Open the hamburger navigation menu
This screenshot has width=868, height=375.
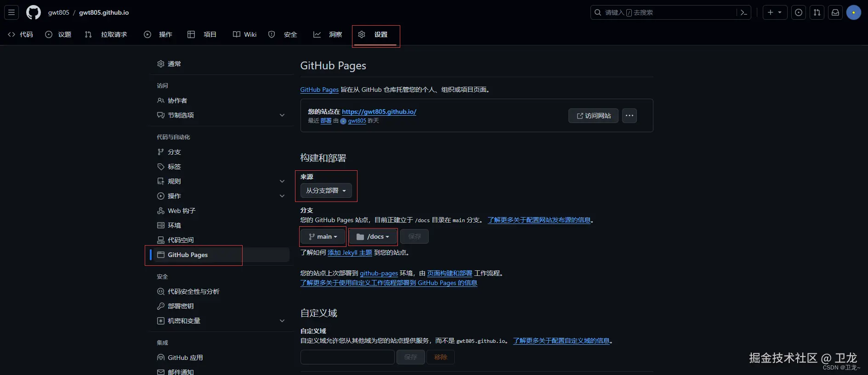(11, 12)
